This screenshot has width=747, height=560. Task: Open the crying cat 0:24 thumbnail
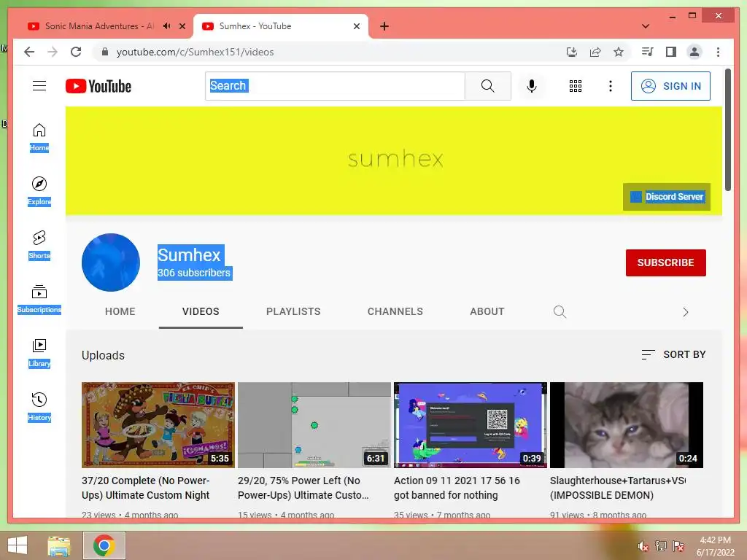(x=627, y=425)
